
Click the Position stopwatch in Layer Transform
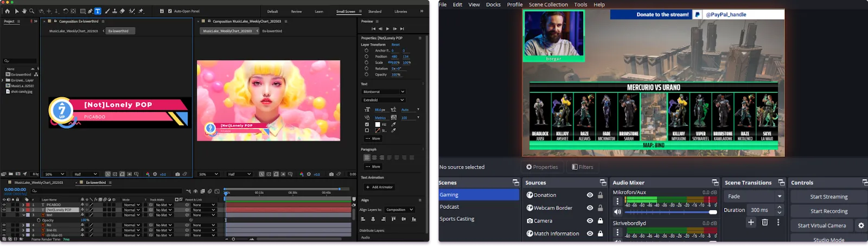366,56
